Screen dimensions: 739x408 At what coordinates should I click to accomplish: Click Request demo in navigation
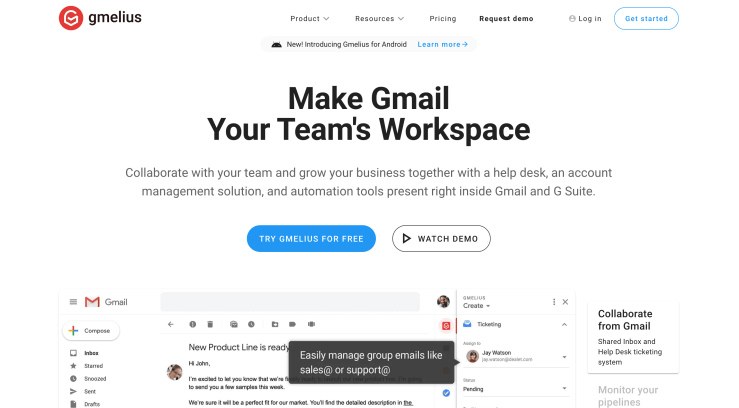pos(506,18)
